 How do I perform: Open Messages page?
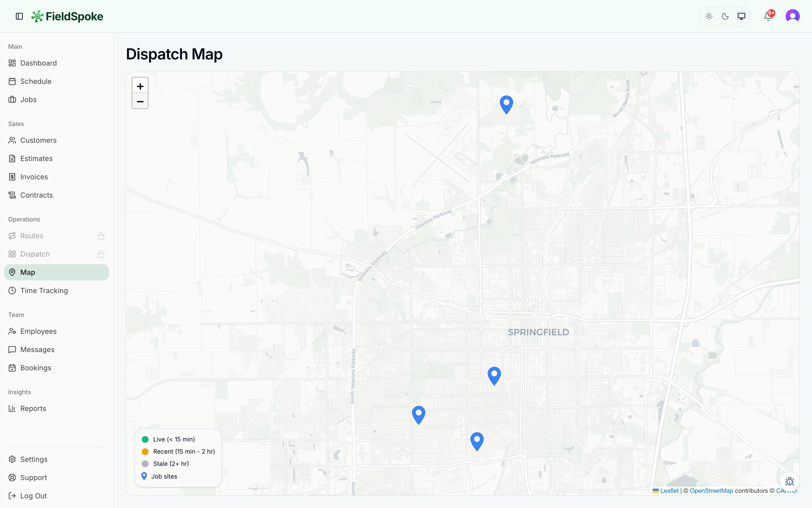(x=56, y=350)
